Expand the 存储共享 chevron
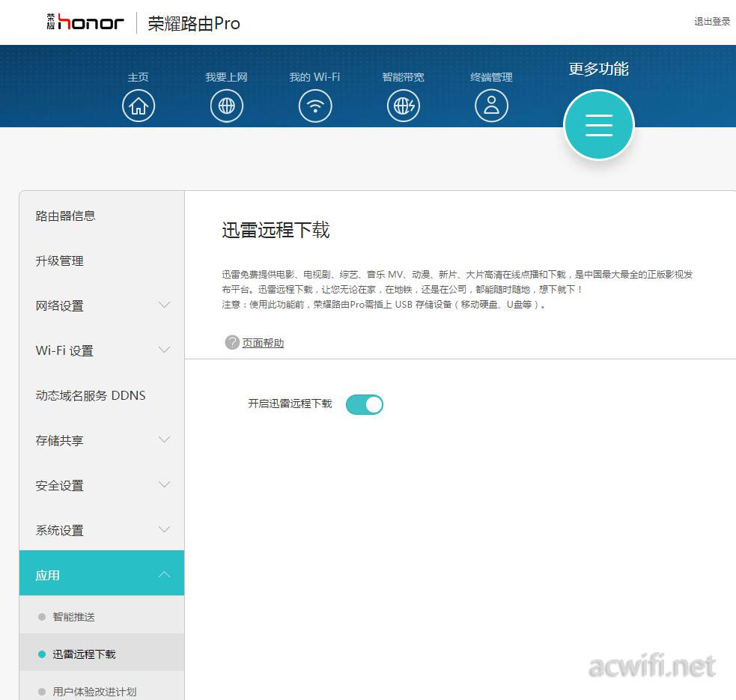Image resolution: width=736 pixels, height=700 pixels. [x=164, y=440]
